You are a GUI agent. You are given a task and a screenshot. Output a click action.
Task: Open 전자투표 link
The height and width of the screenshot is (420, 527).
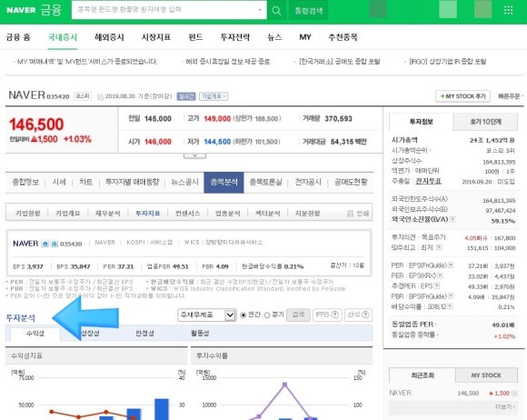point(428,181)
